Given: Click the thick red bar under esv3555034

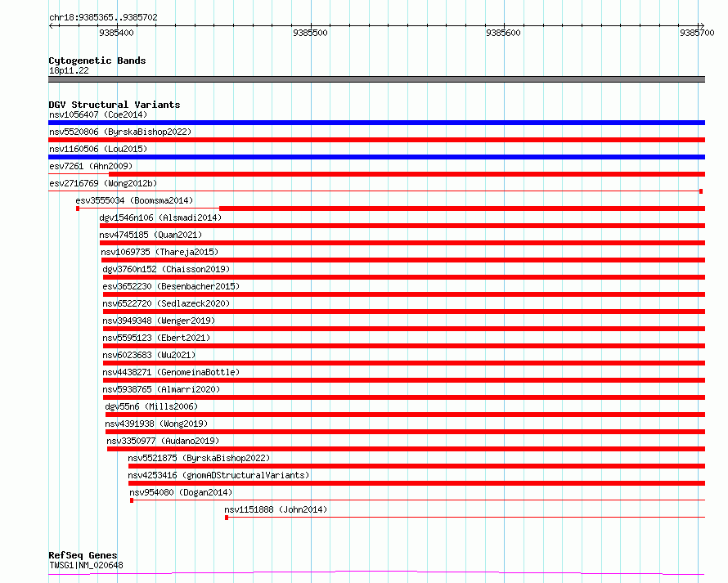Looking at the screenshot, I should coord(462,209).
